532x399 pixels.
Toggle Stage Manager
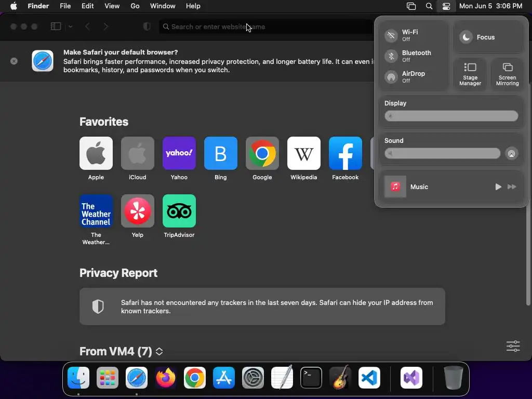point(470,74)
